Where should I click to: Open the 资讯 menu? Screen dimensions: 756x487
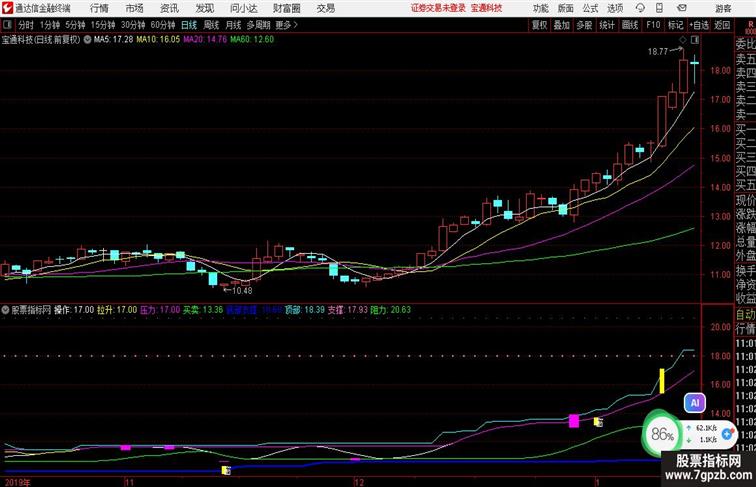(169, 8)
